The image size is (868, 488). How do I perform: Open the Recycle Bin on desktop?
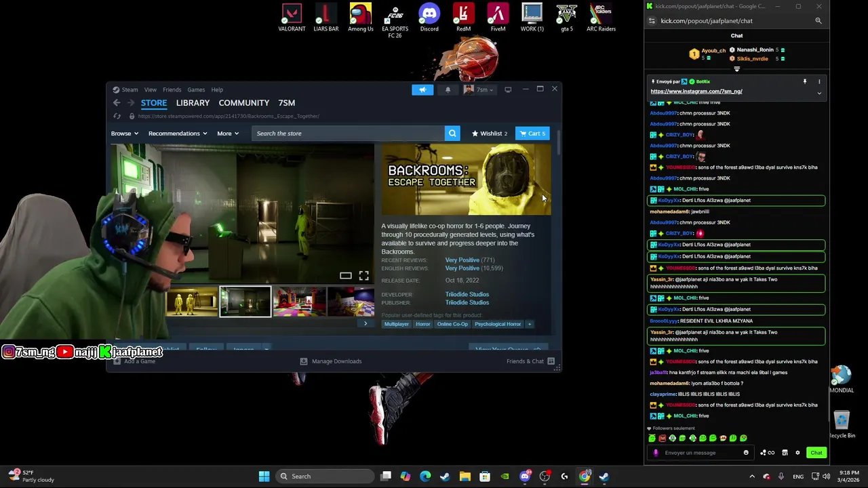pyautogui.click(x=842, y=425)
